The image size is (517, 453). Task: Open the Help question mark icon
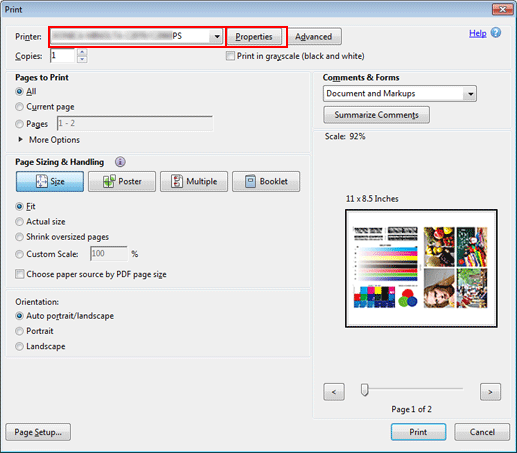(x=496, y=33)
